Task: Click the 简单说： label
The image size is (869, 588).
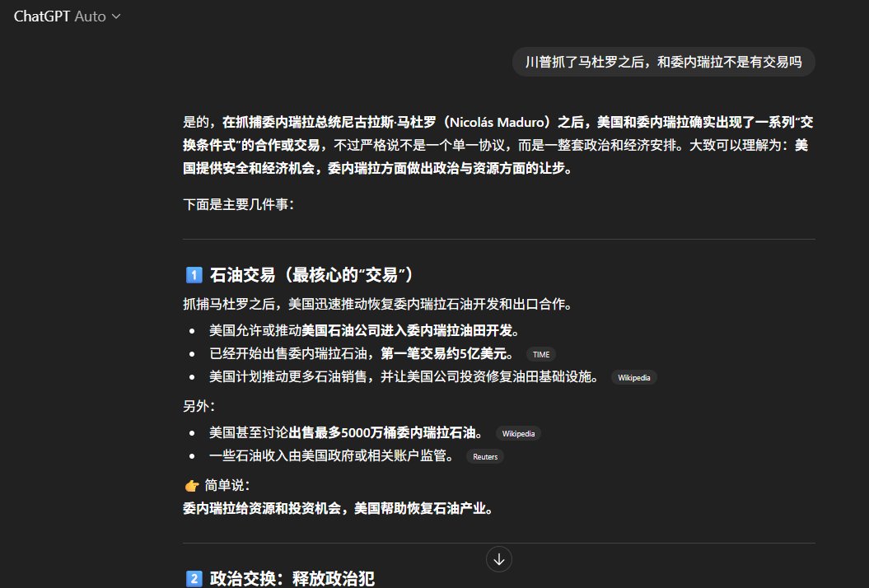Action: click(x=228, y=486)
